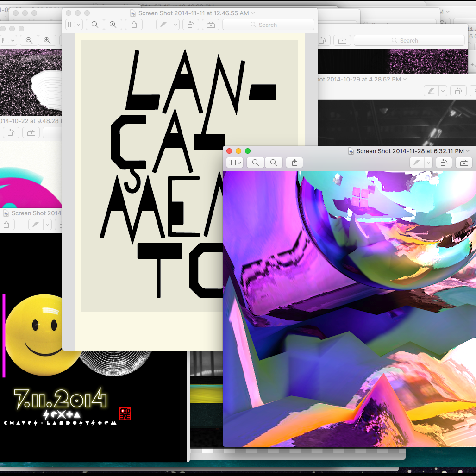The image size is (476, 476).
Task: Open title menu of the 4.28.52 PM window
Action: coord(404,79)
